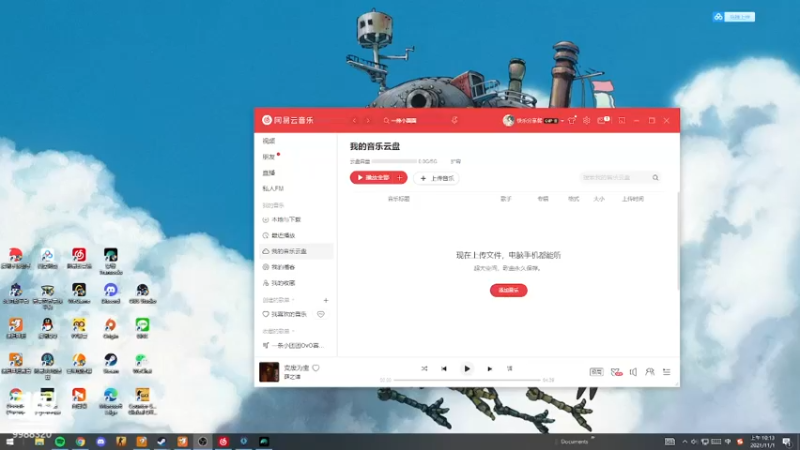The image size is (800, 450).
Task: Open the settings gear icon
Action: coord(587,120)
